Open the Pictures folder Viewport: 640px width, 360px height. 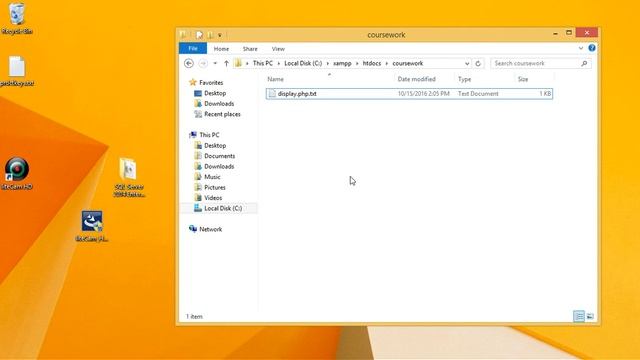pyautogui.click(x=215, y=187)
